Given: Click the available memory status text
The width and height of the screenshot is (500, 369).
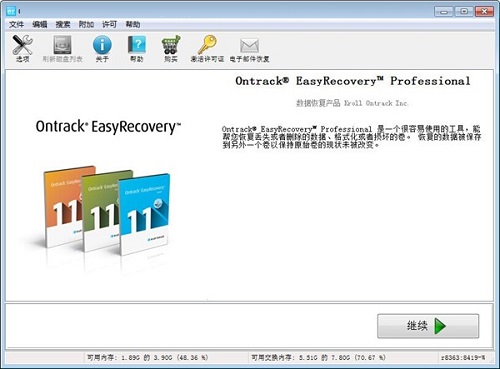Looking at the screenshot, I should click(x=148, y=358).
